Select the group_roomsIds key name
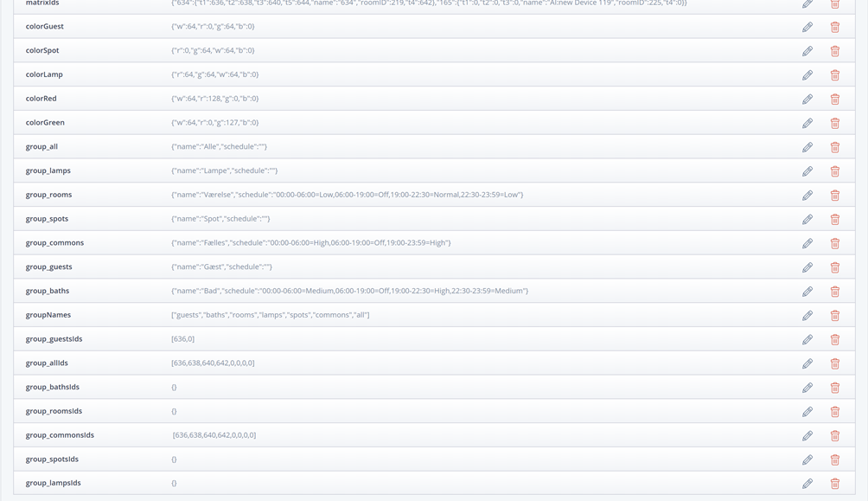Viewport: 868px width, 501px height. click(x=53, y=411)
